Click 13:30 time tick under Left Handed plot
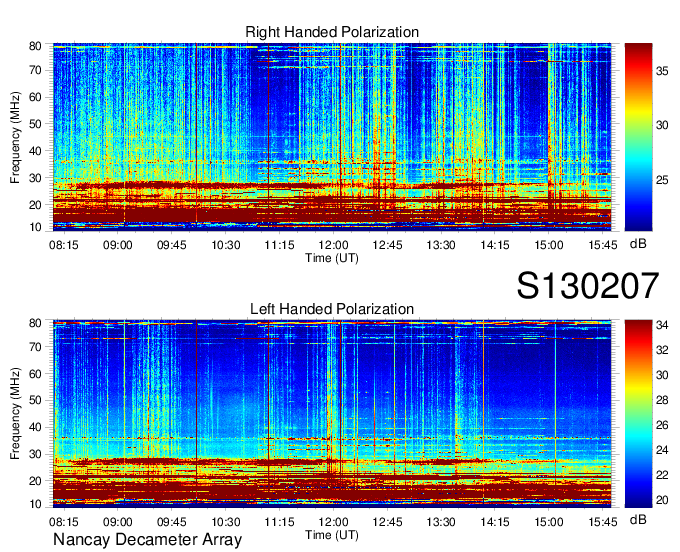The width and height of the screenshot is (680, 552). (x=441, y=522)
